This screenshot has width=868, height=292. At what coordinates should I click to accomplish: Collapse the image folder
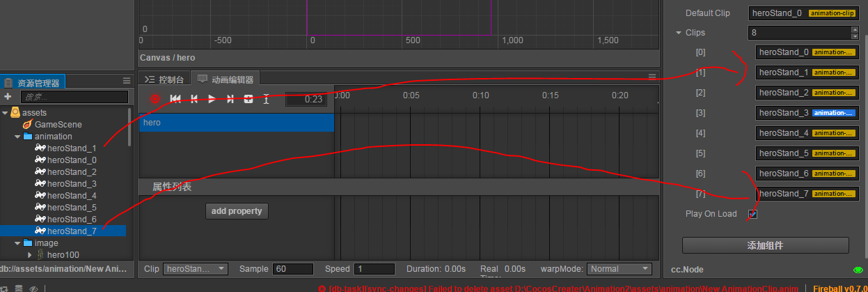pyautogui.click(x=17, y=243)
